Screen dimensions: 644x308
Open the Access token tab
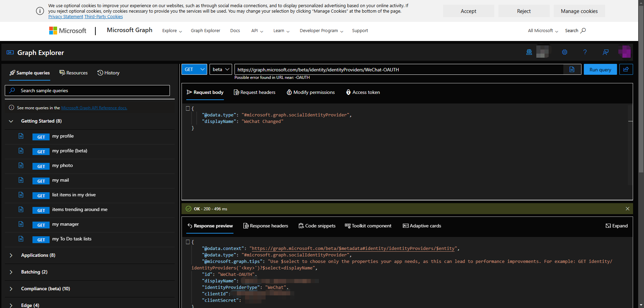coord(363,92)
